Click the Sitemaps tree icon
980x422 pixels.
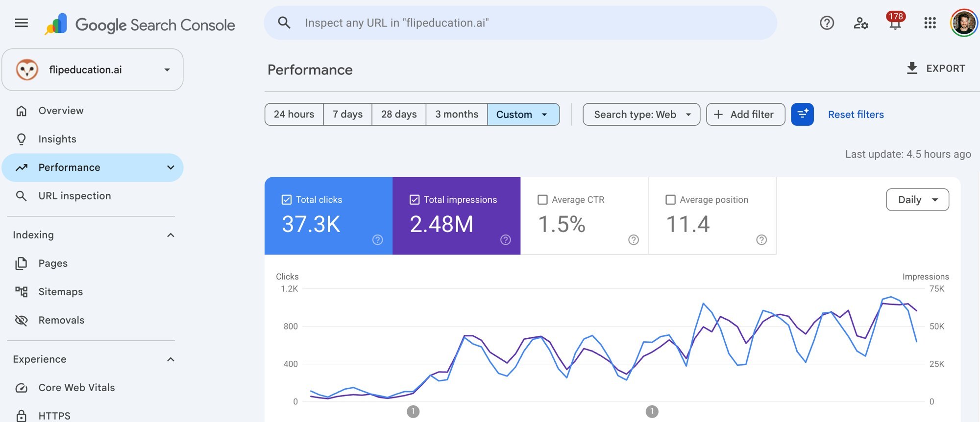pos(22,292)
